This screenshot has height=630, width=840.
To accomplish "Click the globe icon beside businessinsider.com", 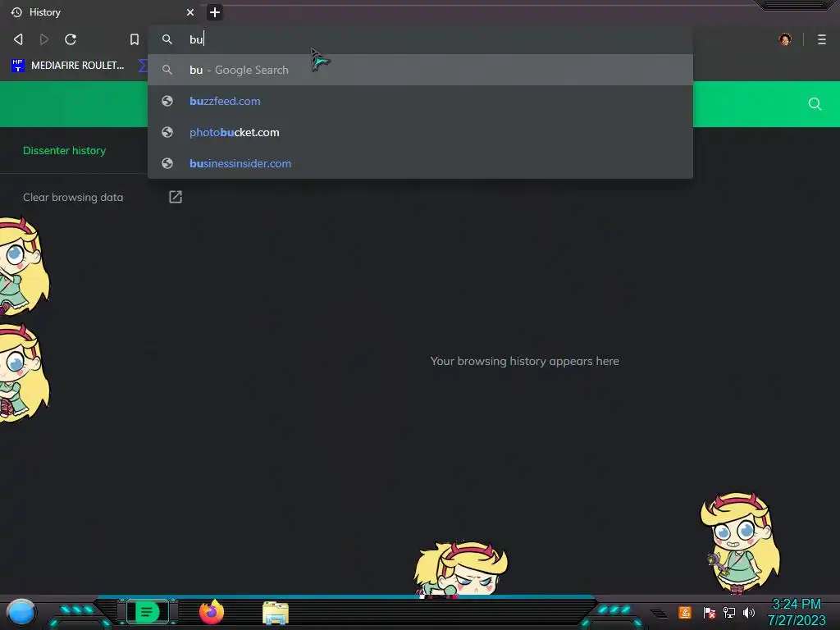I will pos(167,163).
